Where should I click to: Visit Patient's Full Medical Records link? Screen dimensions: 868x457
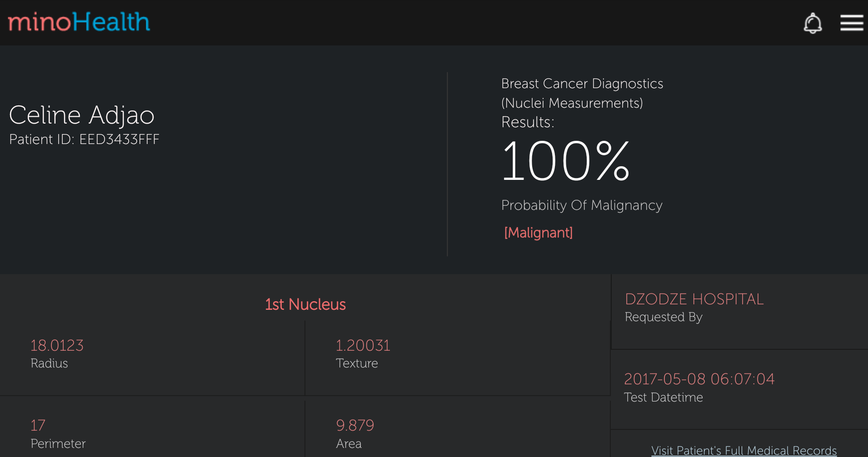[x=744, y=450]
